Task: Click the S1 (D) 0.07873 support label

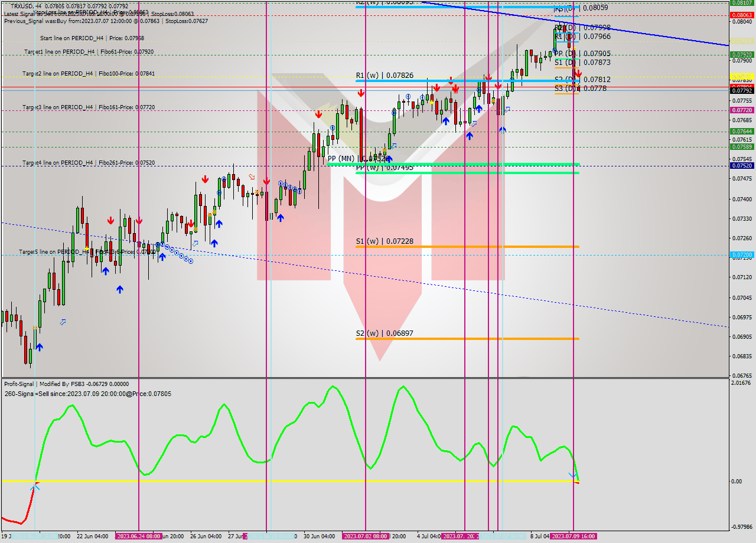Action: [x=582, y=63]
